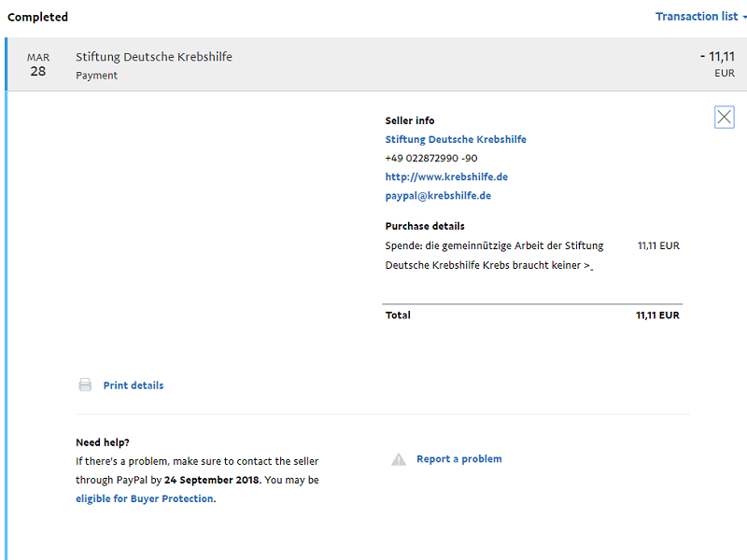Click the Need help? heading
Image resolution: width=747 pixels, height=560 pixels.
click(x=103, y=442)
